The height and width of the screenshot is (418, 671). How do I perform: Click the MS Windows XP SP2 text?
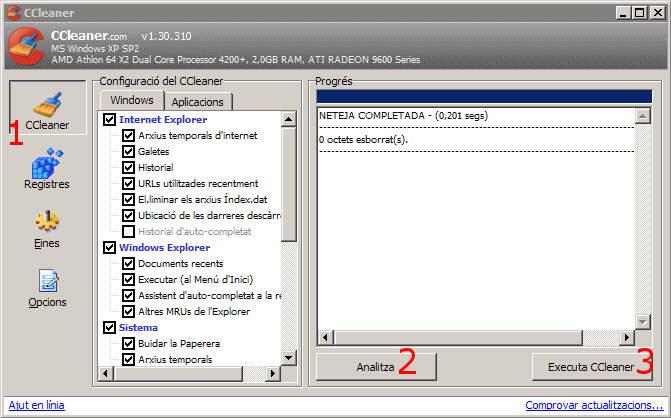click(x=95, y=48)
